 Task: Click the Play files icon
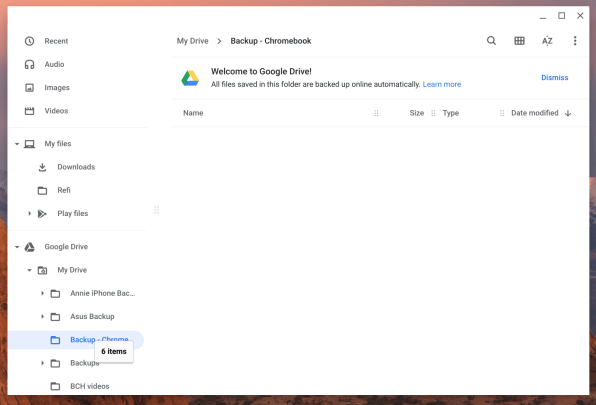[42, 214]
